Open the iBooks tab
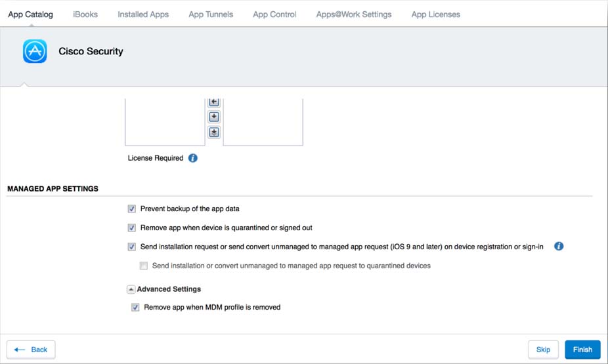 (x=85, y=14)
